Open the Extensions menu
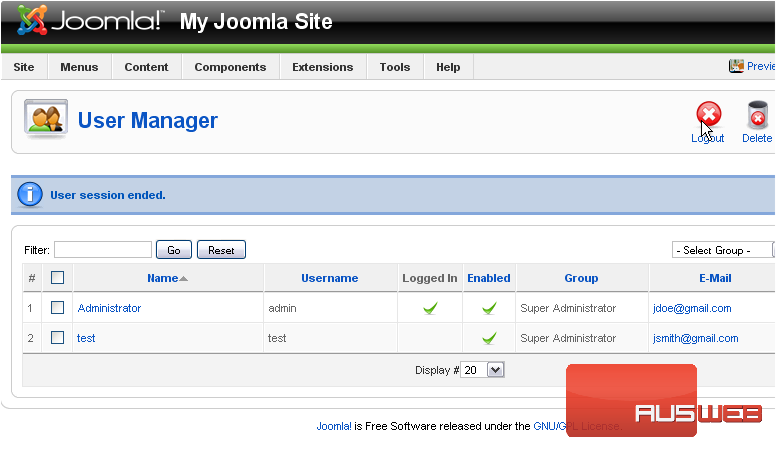 323,67
